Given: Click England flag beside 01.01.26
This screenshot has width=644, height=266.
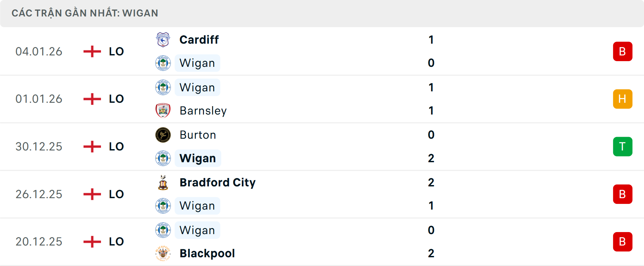Looking at the screenshot, I should point(92,99).
